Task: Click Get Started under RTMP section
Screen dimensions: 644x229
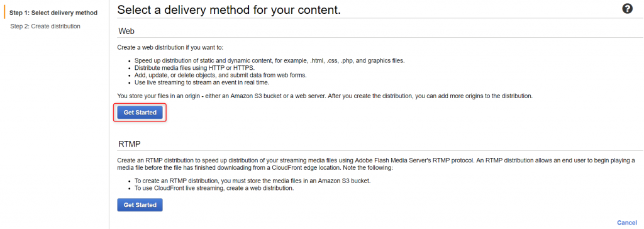Action: tap(140, 204)
